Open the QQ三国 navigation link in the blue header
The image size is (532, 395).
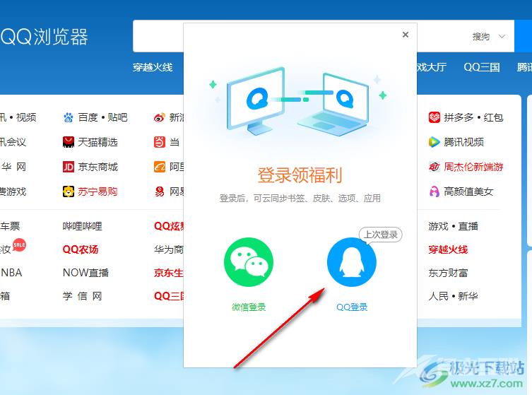point(481,67)
